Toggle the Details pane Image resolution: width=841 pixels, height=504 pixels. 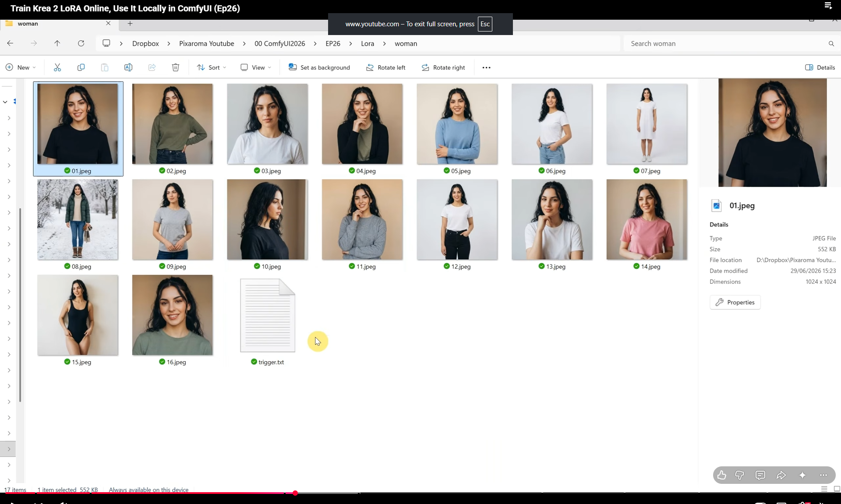pyautogui.click(x=820, y=67)
